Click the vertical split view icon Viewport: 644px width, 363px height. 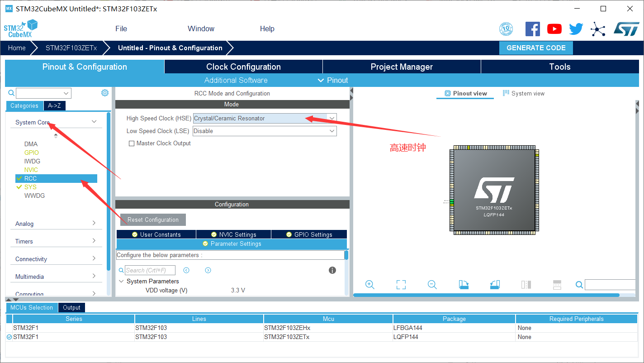[x=526, y=285]
